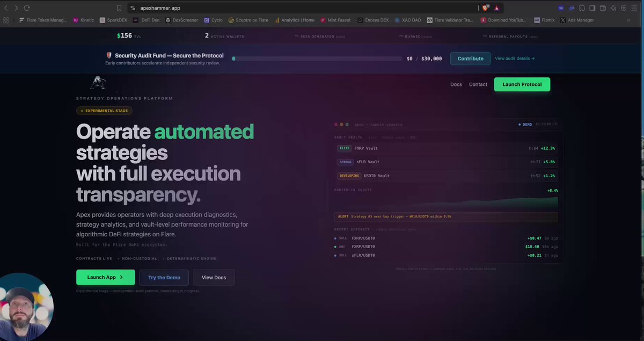Open the SparkDEX bookmark

pyautogui.click(x=113, y=20)
